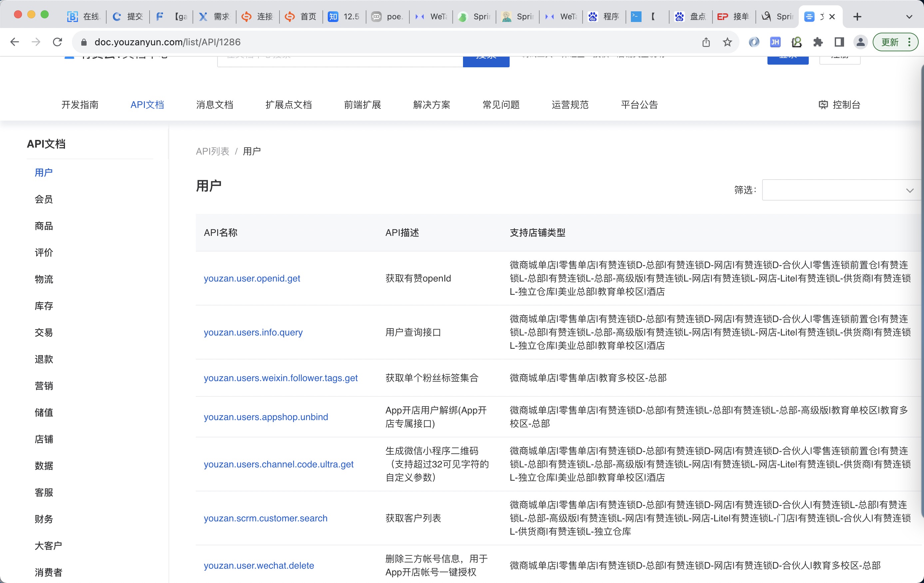The image size is (924, 583).
Task: Click the JH extension icon
Action: [x=775, y=42]
